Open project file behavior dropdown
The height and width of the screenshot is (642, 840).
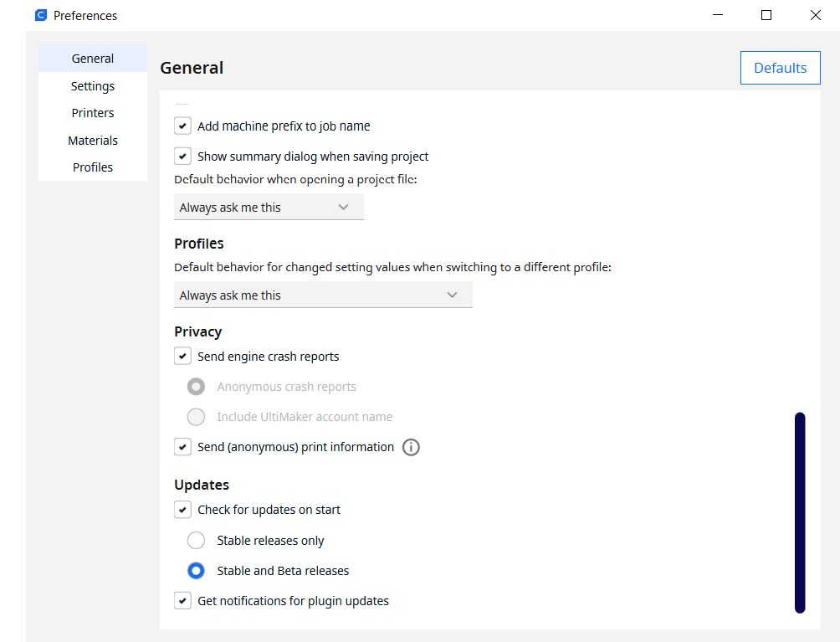(x=269, y=208)
